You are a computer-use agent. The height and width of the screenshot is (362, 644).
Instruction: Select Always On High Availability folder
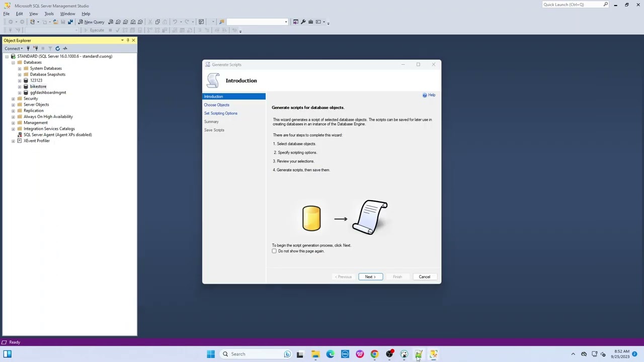(x=48, y=117)
